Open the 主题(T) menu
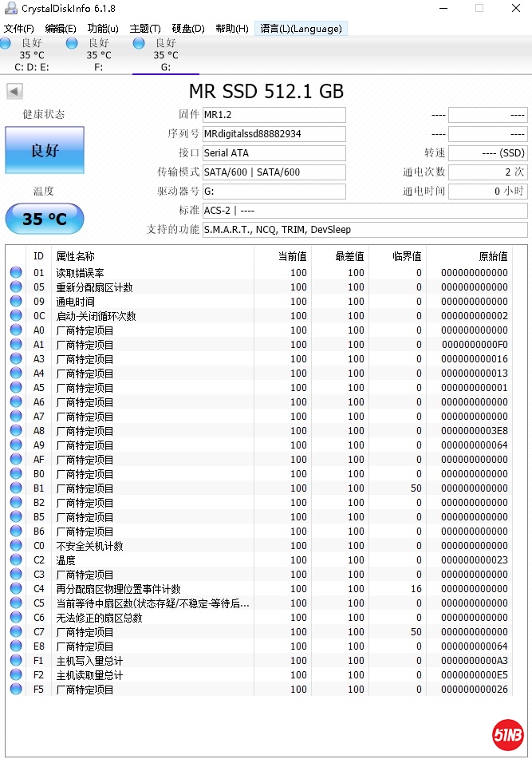The width and height of the screenshot is (532, 759). coord(144,29)
